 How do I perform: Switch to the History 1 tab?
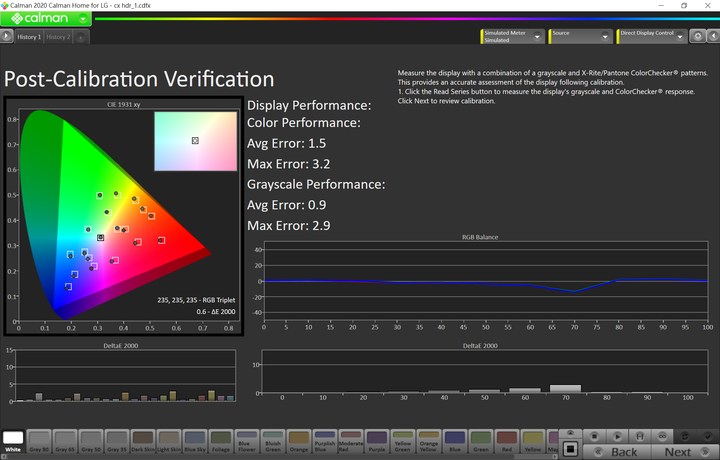tap(29, 37)
